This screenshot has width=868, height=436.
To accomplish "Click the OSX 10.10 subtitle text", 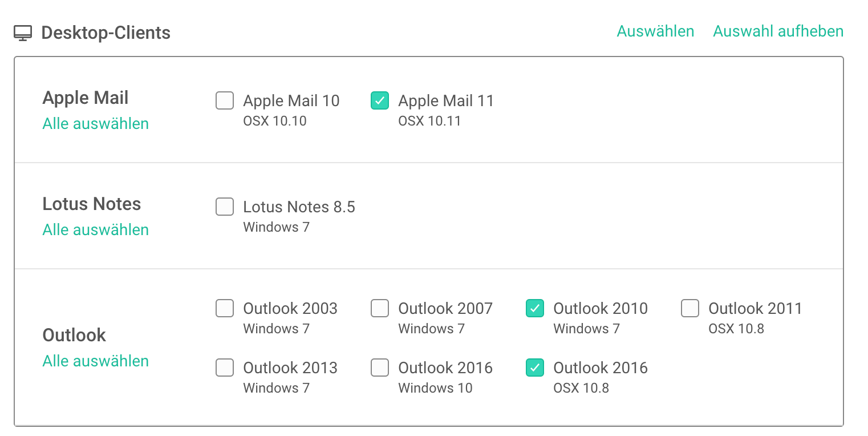I will tap(275, 121).
